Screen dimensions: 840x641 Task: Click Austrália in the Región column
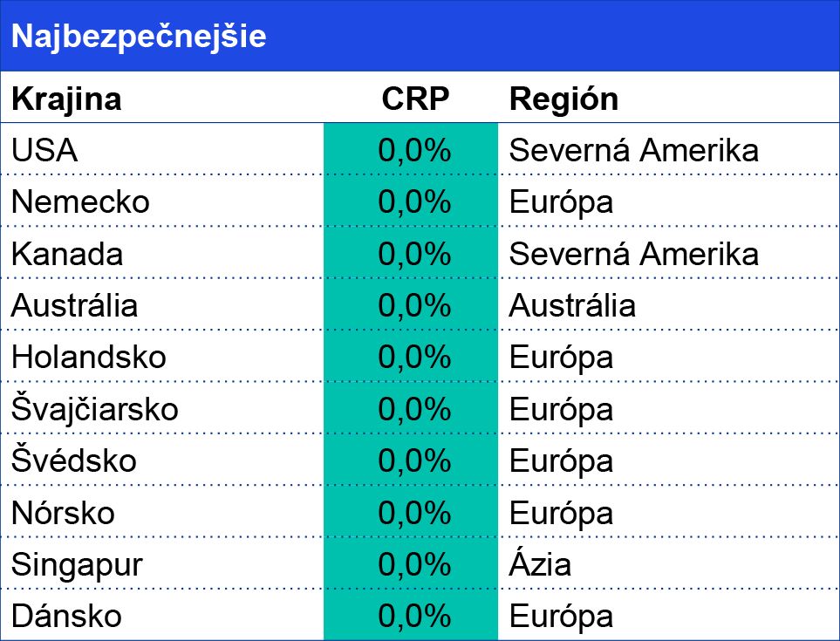tap(572, 305)
